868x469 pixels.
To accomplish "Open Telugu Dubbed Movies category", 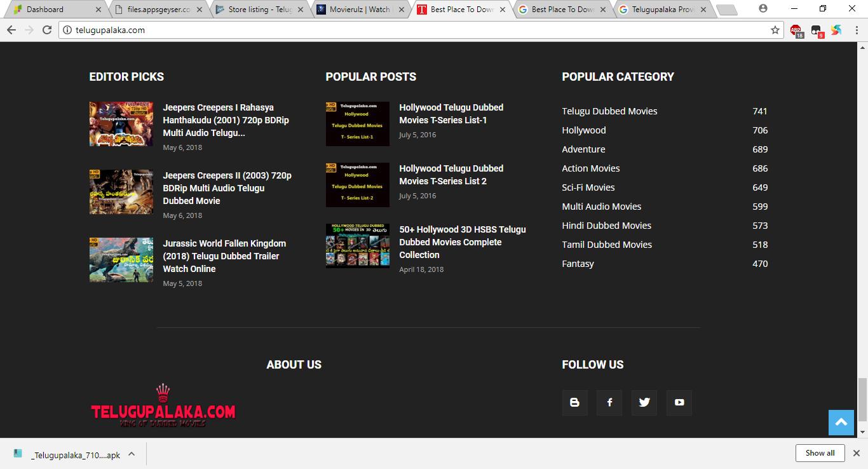I will (x=609, y=111).
